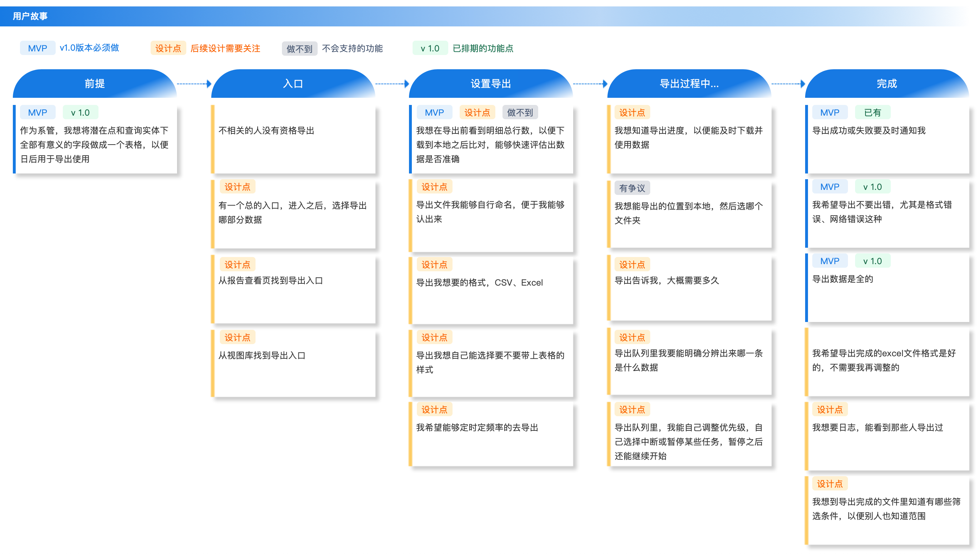Click the 有争议 tag on the folder card

pyautogui.click(x=632, y=188)
